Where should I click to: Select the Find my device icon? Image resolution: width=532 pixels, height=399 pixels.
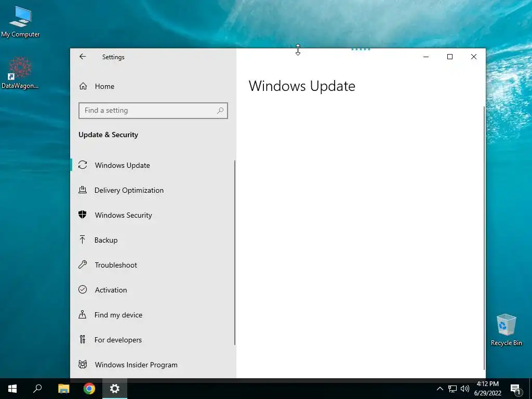pos(83,314)
